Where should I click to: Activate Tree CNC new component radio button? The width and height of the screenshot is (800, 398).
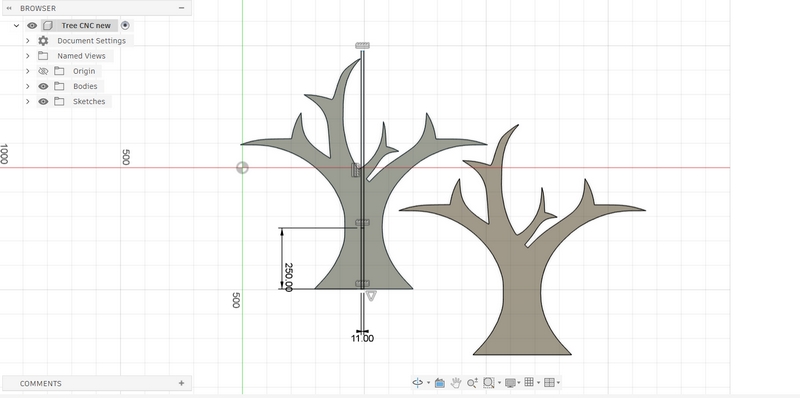tap(125, 26)
